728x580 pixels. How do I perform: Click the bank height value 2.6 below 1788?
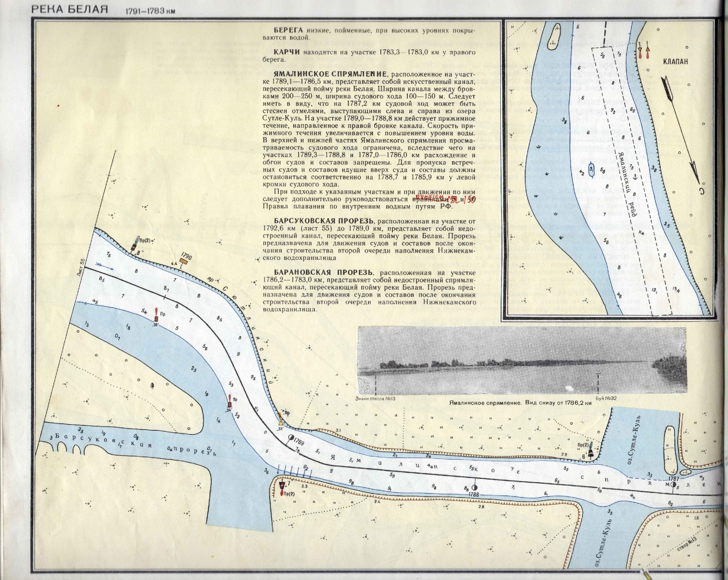(481, 507)
